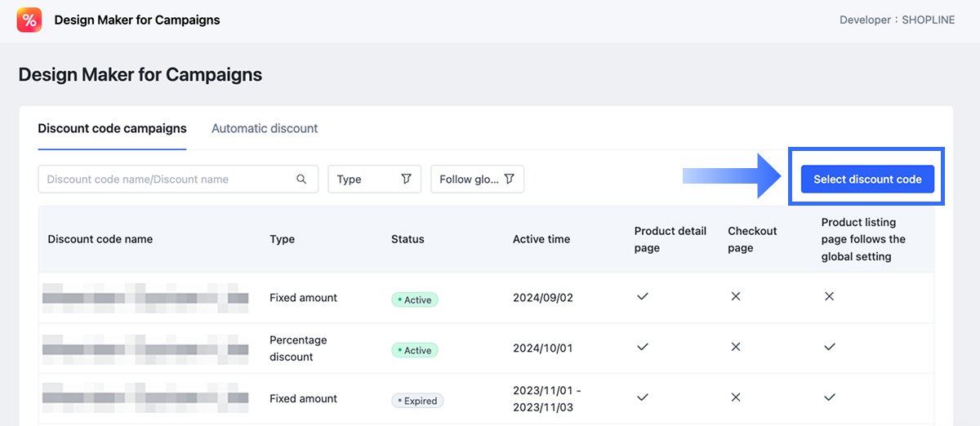Click the funnel icon in Follow global filter
The height and width of the screenshot is (426, 980).
point(509,180)
